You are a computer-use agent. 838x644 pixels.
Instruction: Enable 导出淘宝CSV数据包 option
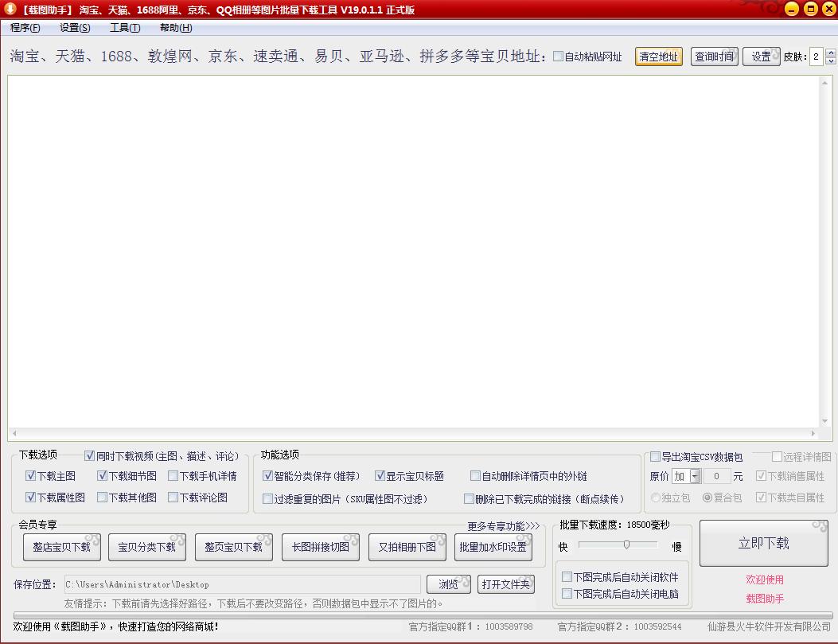coord(653,457)
